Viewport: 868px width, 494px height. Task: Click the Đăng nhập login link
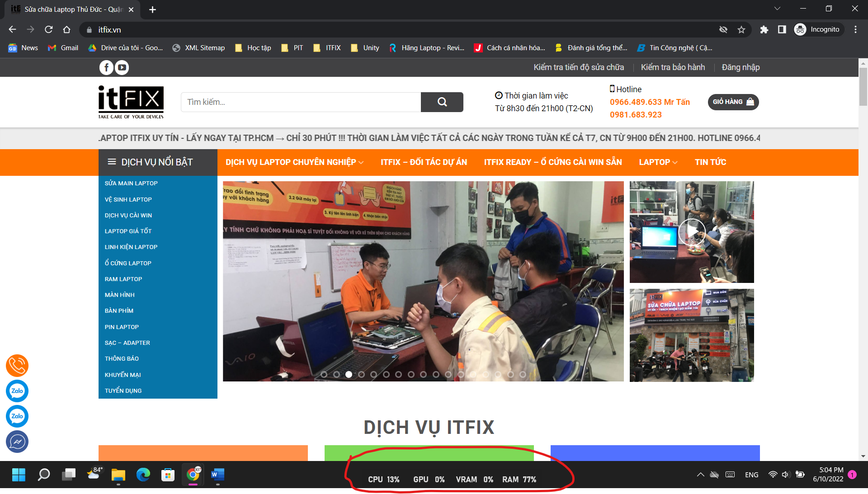click(x=741, y=67)
